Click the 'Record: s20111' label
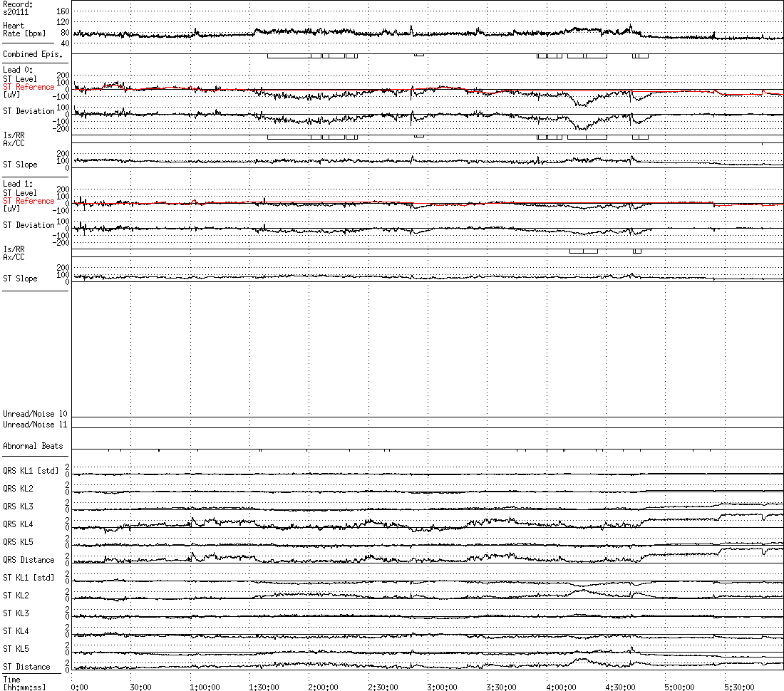The image size is (784, 691). point(18,8)
